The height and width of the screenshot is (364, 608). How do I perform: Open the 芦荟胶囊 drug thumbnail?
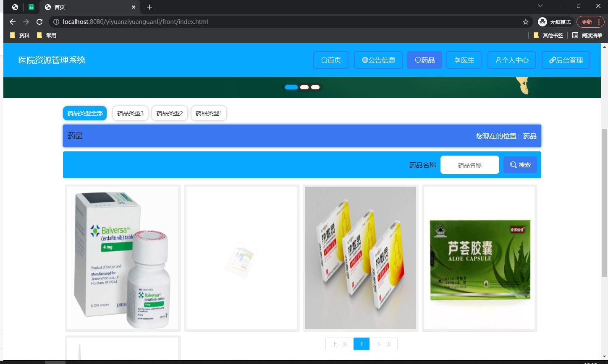click(480, 258)
